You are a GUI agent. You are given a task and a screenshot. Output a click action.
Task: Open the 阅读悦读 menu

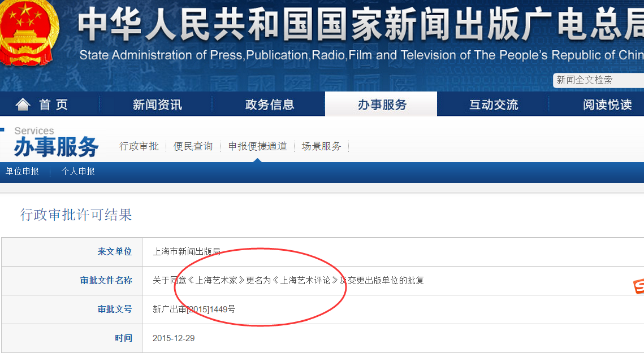(x=607, y=104)
